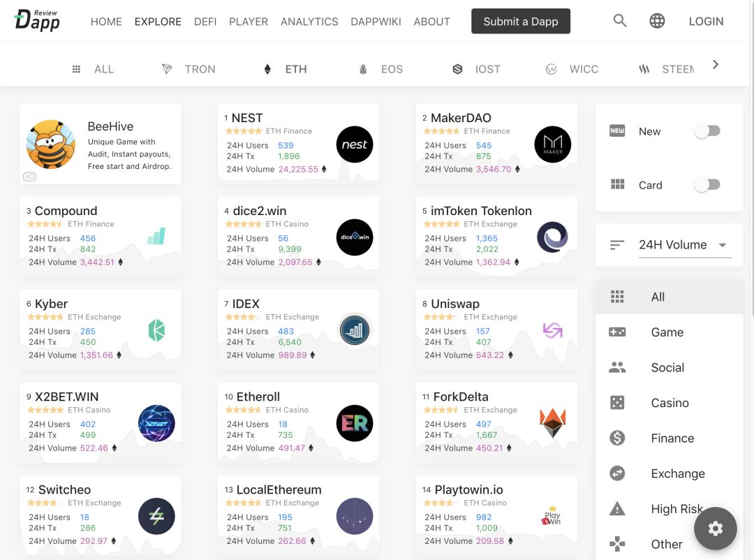Click the Kyber green crystal logo
The image size is (754, 560).
click(x=157, y=330)
